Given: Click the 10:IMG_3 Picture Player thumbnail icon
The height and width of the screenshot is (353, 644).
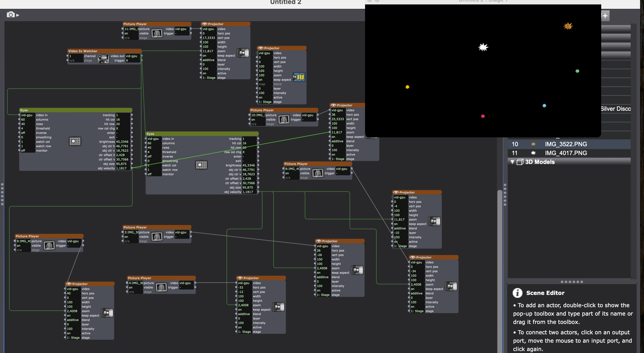Looking at the screenshot, I should pyautogui.click(x=284, y=119).
